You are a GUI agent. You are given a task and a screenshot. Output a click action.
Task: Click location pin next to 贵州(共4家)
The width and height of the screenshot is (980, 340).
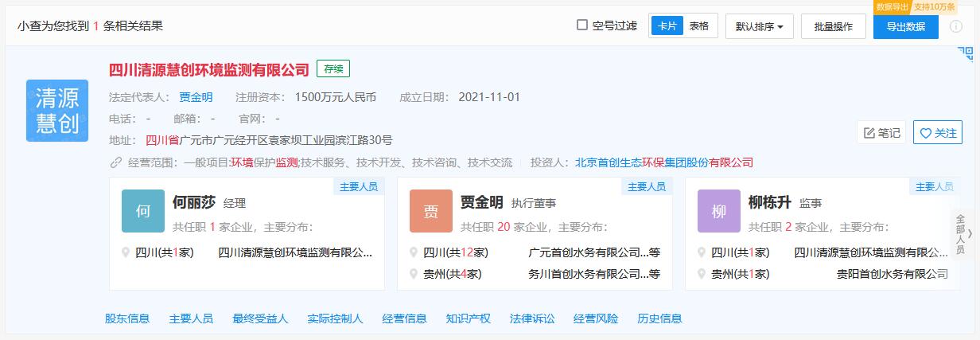pyautogui.click(x=414, y=274)
